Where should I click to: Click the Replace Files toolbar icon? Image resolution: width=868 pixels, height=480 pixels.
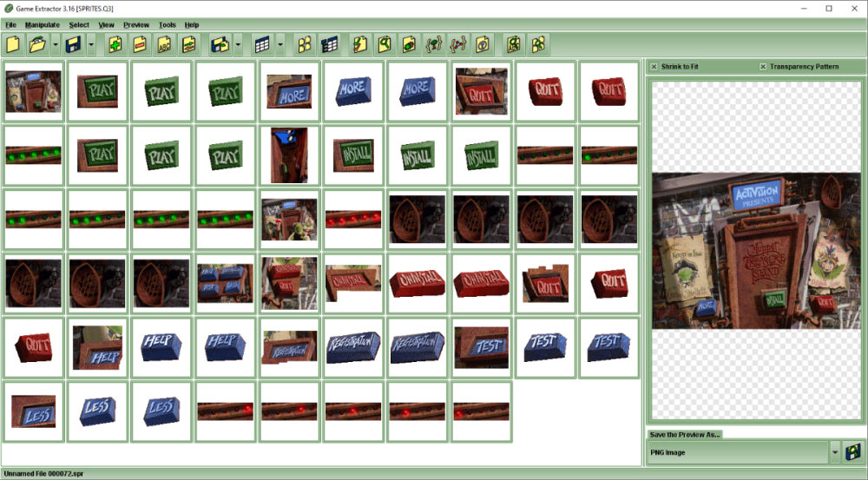click(188, 44)
